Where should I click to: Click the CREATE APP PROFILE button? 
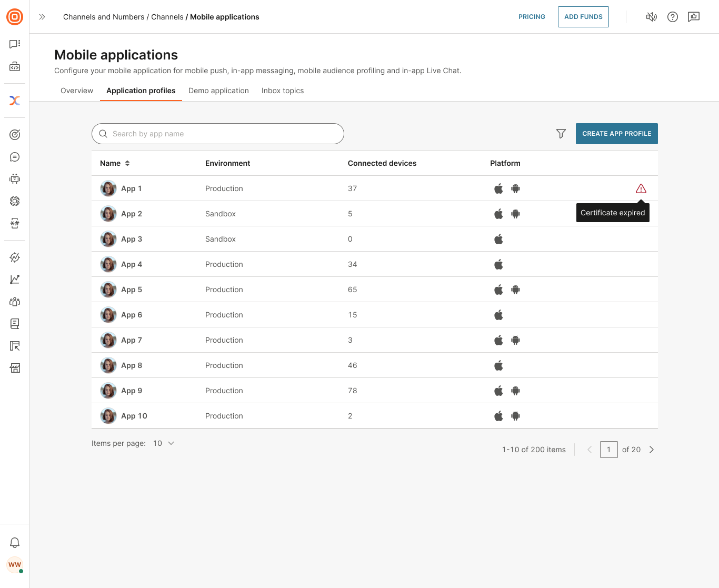tap(616, 134)
